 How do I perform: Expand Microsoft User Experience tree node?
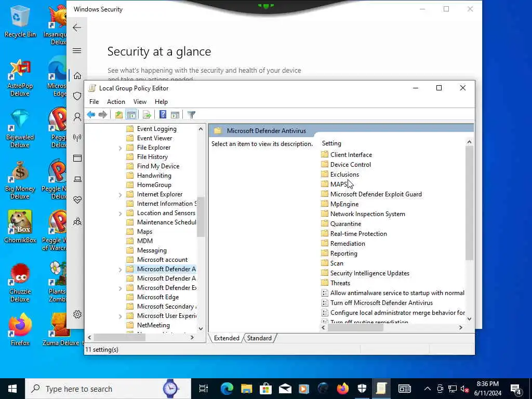tap(120, 316)
